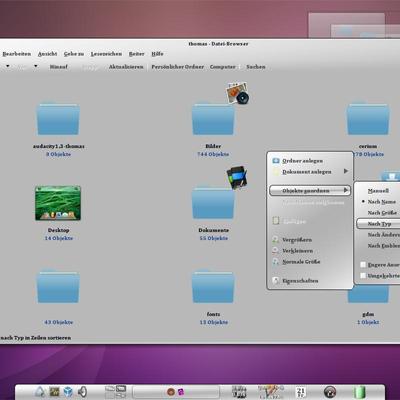The image size is (400, 400).
Task: Open the pencil drawing app in dock
Action: pos(270,392)
